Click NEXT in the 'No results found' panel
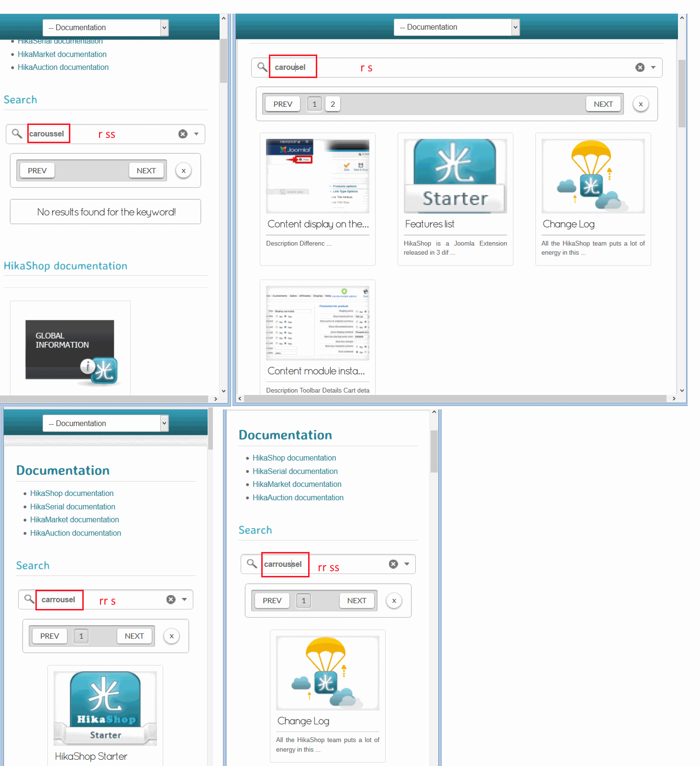The width and height of the screenshot is (700, 766). point(146,170)
